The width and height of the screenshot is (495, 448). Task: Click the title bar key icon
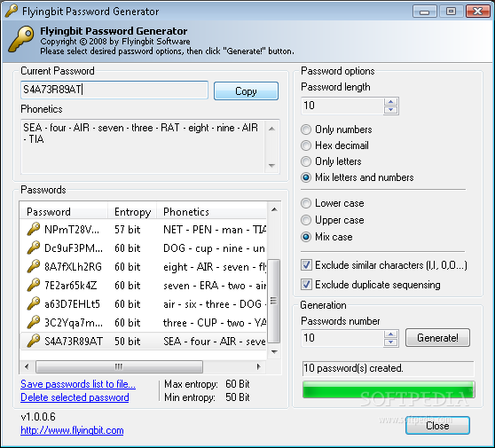click(12, 11)
